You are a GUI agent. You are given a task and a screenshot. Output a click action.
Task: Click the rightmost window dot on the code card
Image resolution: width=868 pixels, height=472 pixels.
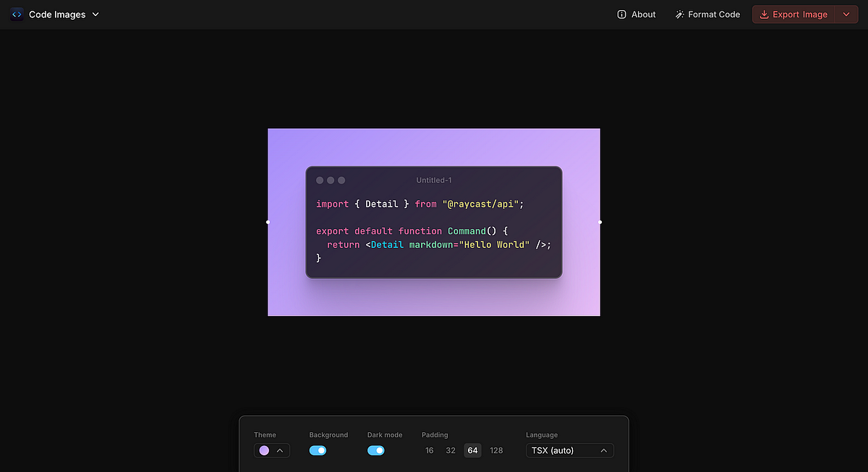341,180
